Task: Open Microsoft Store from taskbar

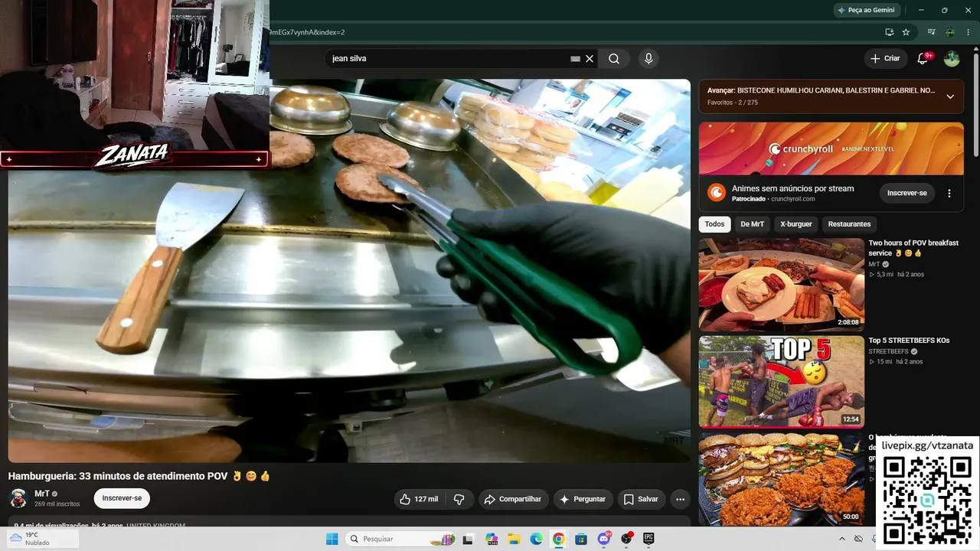Action: pos(581,539)
